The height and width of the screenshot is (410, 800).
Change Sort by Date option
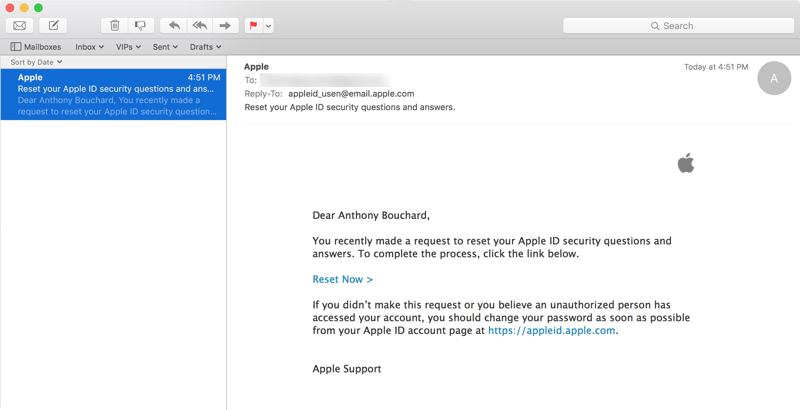point(36,62)
